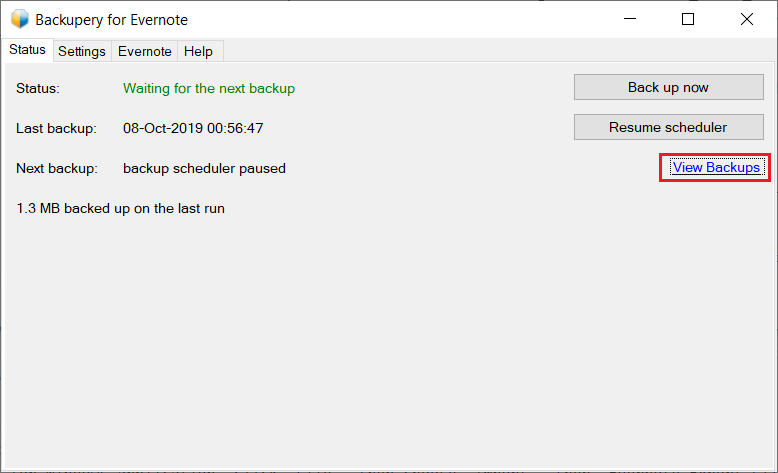Viewport: 778px width, 473px height.
Task: Click the Resume scheduler button
Action: point(668,127)
